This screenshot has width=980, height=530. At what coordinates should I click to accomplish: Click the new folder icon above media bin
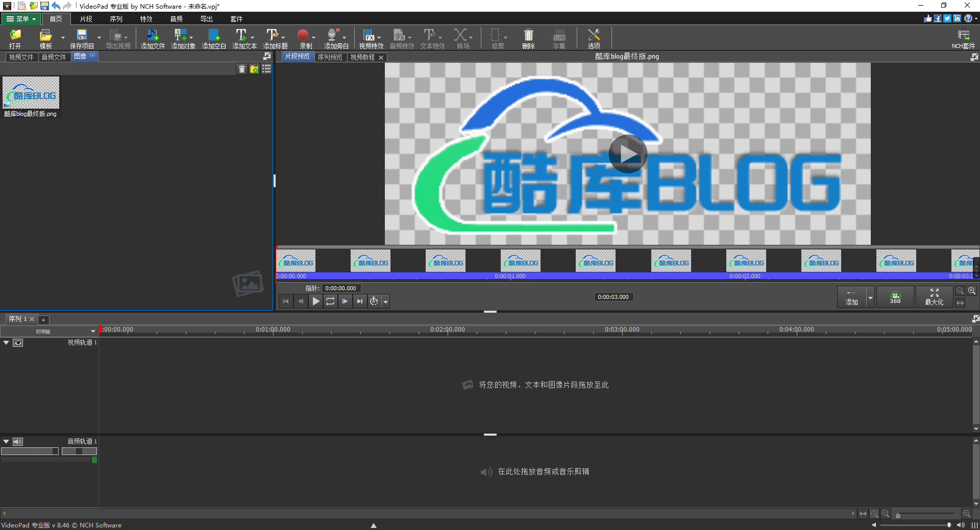[254, 69]
